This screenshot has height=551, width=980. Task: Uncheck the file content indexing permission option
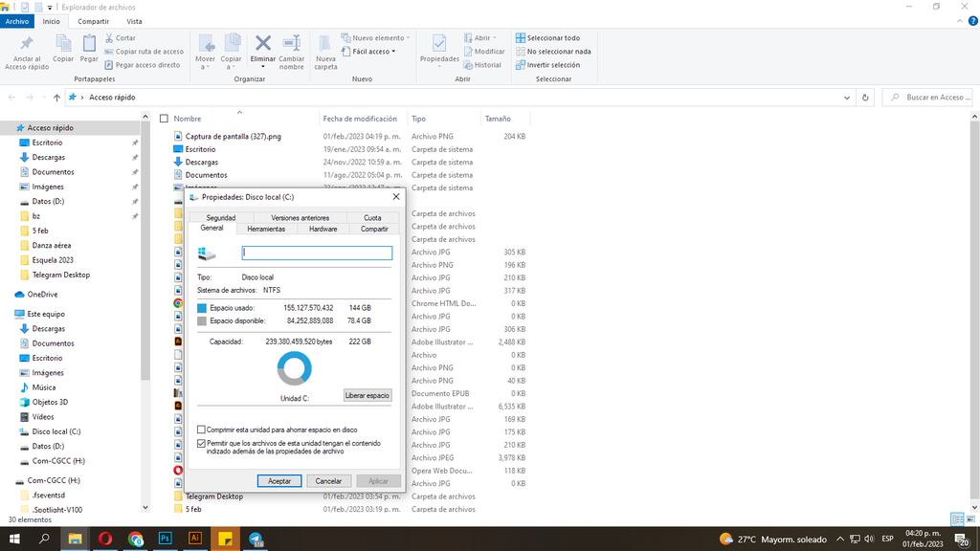point(201,443)
